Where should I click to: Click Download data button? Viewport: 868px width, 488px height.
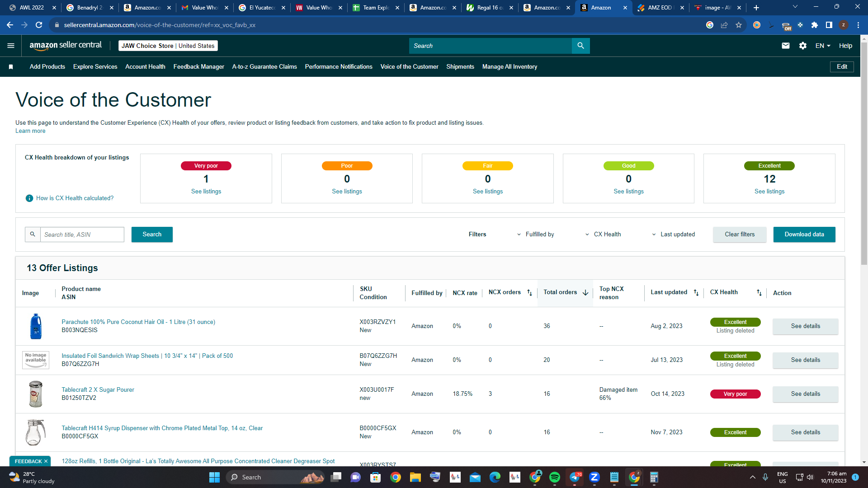pyautogui.click(x=804, y=235)
